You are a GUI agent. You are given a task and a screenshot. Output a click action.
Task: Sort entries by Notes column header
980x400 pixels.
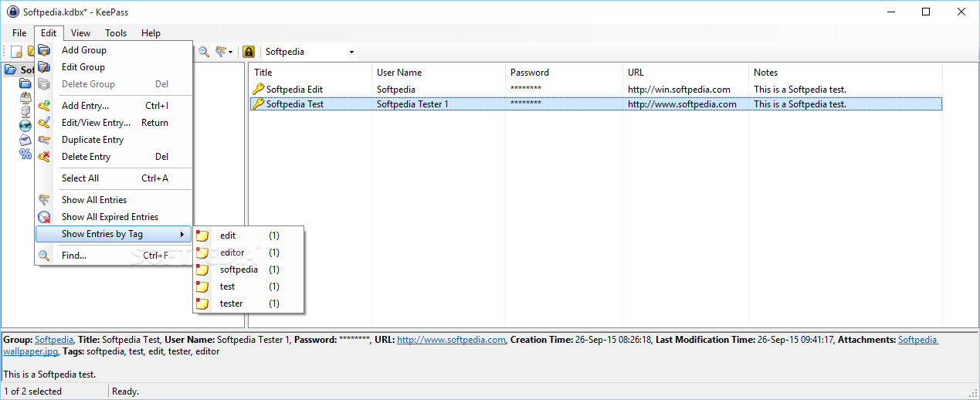point(846,72)
